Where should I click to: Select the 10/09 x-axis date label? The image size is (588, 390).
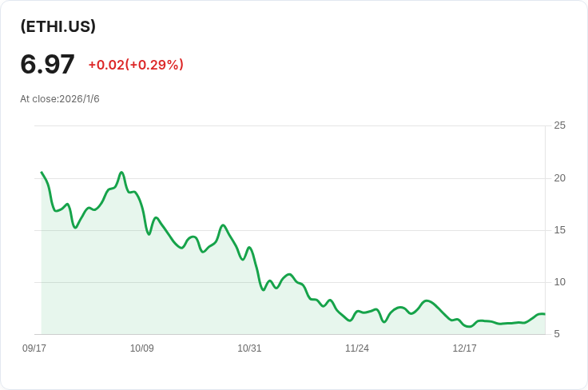coord(141,348)
